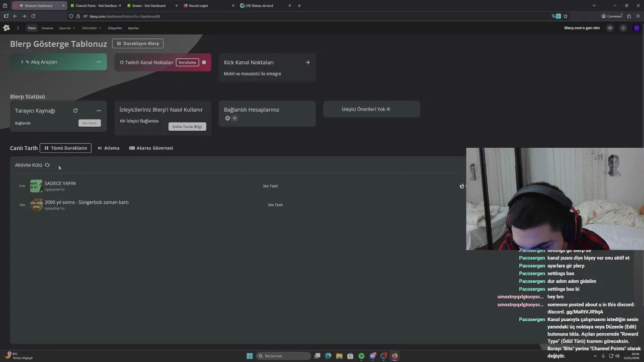Open a new browser tab with plus

(299, 6)
